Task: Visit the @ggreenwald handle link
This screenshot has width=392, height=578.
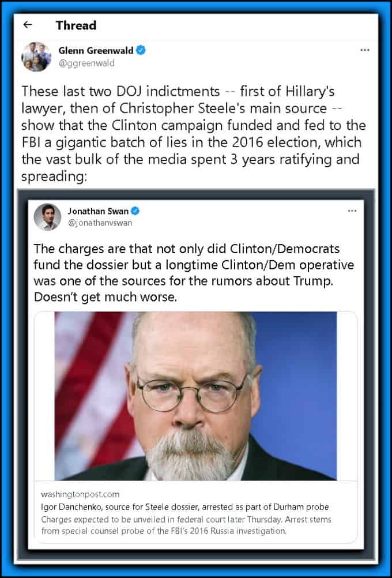Action: [86, 63]
